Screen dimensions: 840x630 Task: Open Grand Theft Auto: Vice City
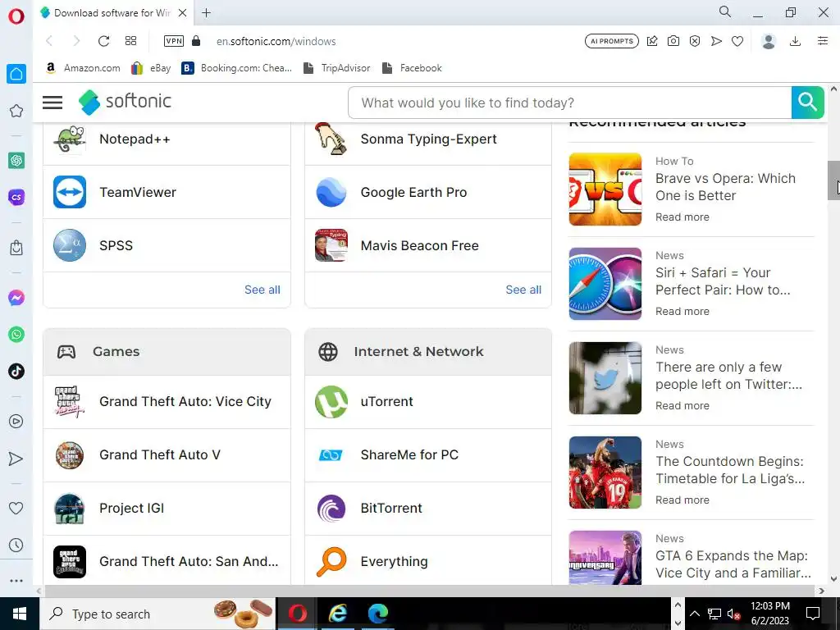[167, 402]
